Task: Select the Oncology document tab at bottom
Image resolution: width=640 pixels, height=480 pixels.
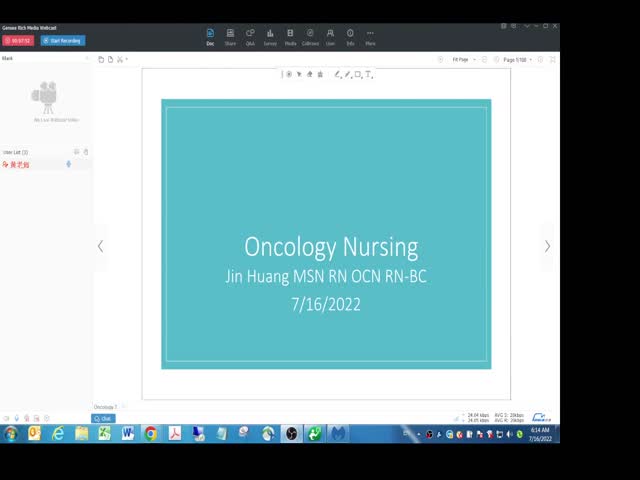Action: coord(105,407)
